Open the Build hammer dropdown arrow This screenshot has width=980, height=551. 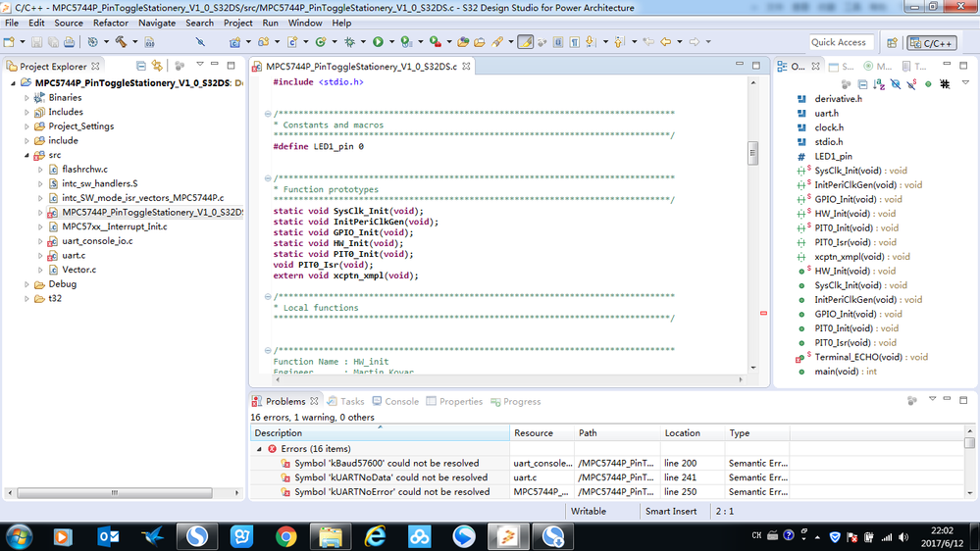(134, 42)
